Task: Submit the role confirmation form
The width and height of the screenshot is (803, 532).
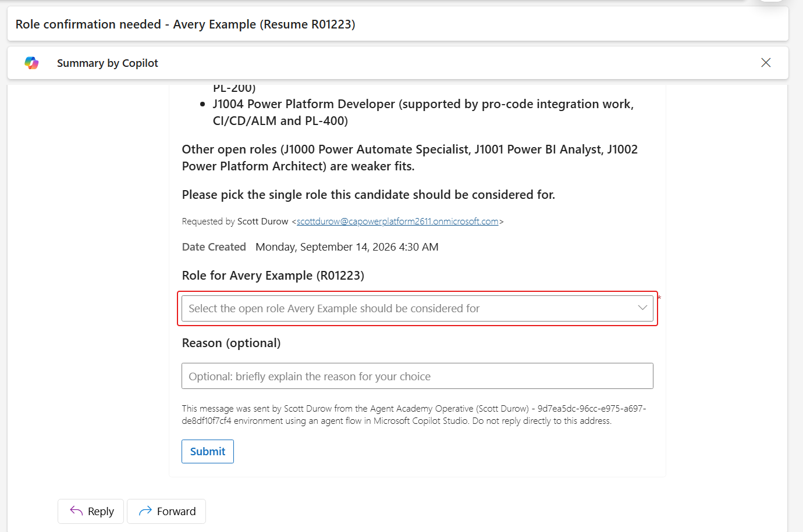Action: 208,452
